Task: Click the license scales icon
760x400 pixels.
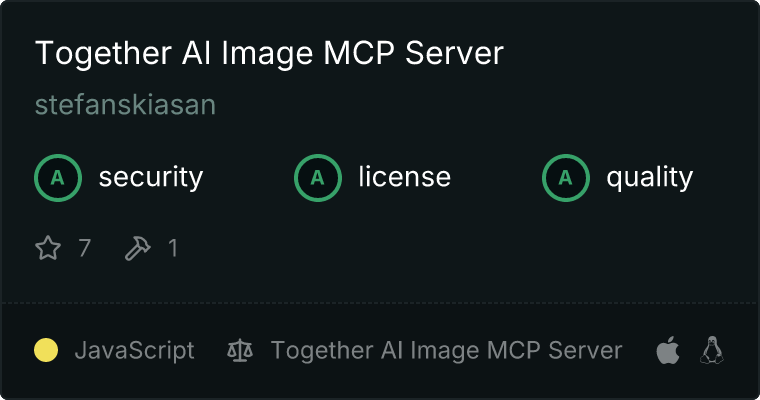Action: pos(240,351)
